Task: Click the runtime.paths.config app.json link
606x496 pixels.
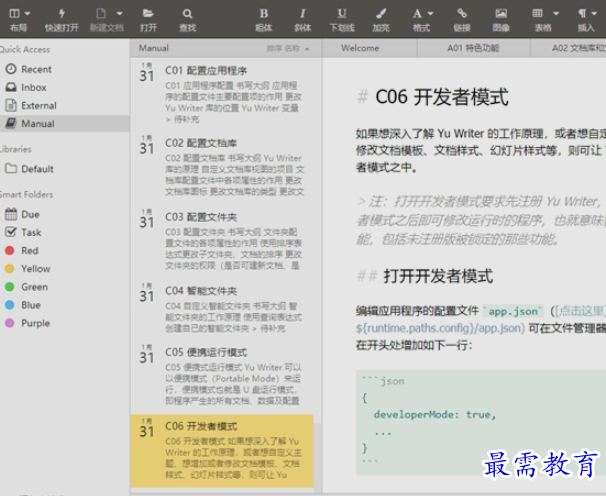Action: coord(440,328)
